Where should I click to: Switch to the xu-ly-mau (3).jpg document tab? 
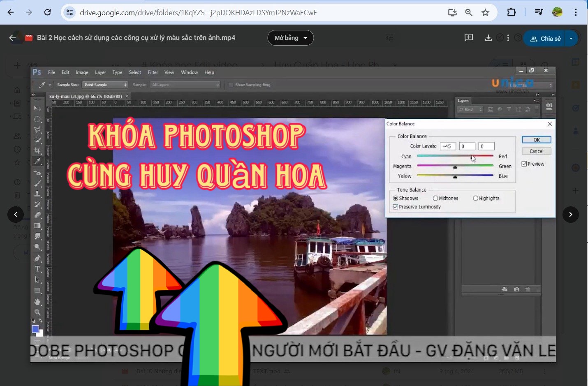pos(86,96)
